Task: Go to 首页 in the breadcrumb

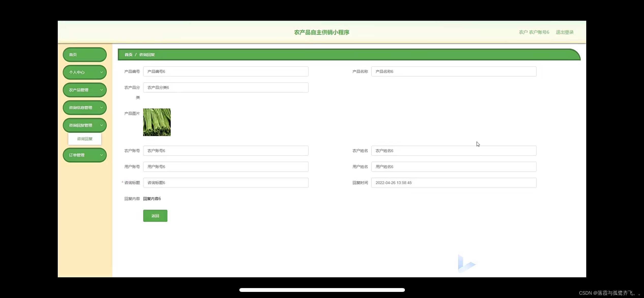Action: (x=128, y=55)
